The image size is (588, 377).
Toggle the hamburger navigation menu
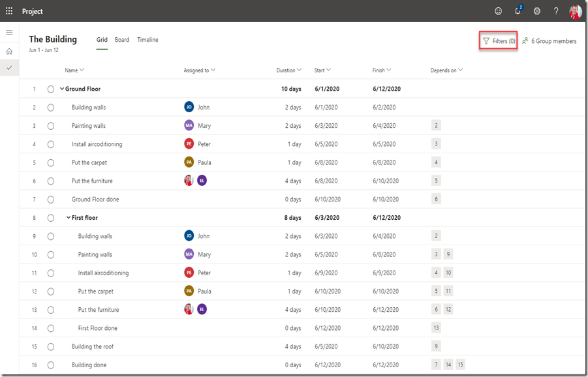coord(9,32)
